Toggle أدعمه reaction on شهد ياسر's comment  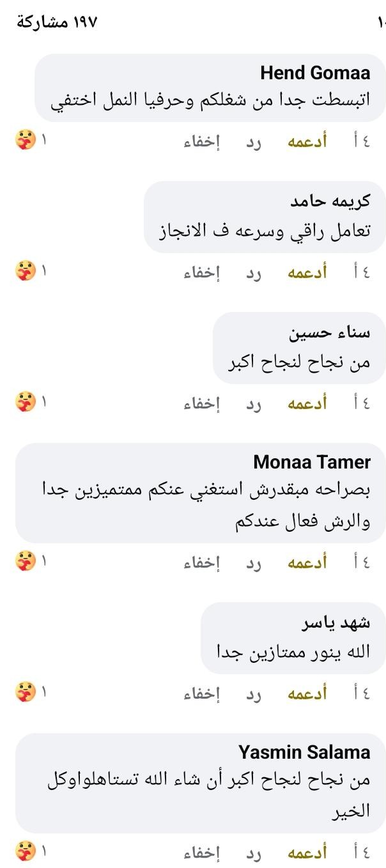point(307,694)
